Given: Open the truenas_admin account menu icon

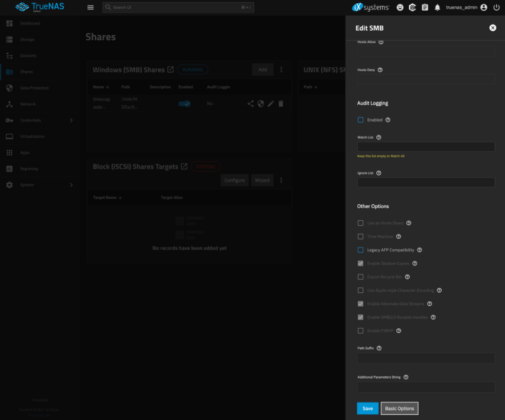Looking at the screenshot, I should [x=483, y=7].
